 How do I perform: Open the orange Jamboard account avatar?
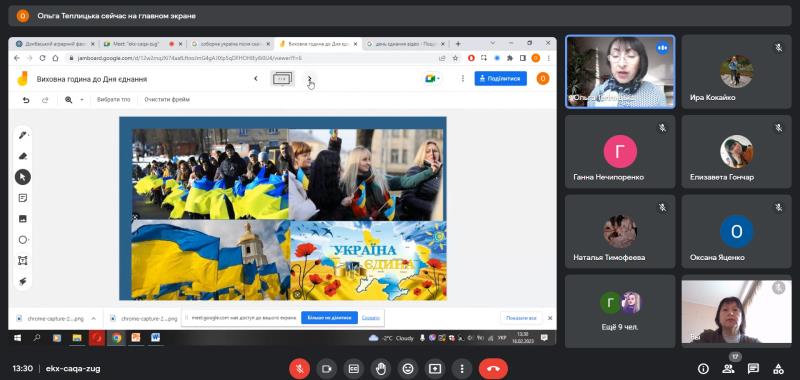point(543,79)
